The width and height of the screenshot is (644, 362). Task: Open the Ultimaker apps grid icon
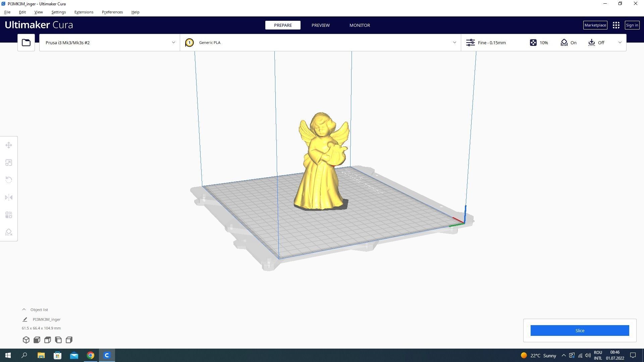tap(616, 25)
